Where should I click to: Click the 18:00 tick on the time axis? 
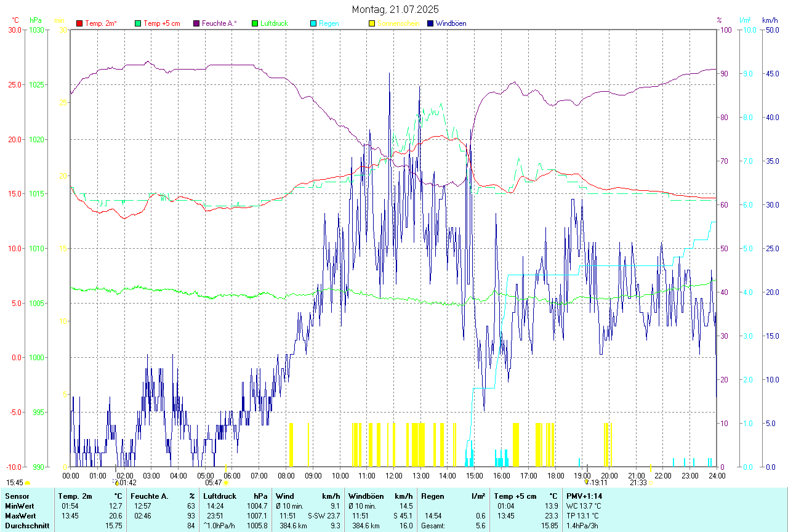click(555, 475)
